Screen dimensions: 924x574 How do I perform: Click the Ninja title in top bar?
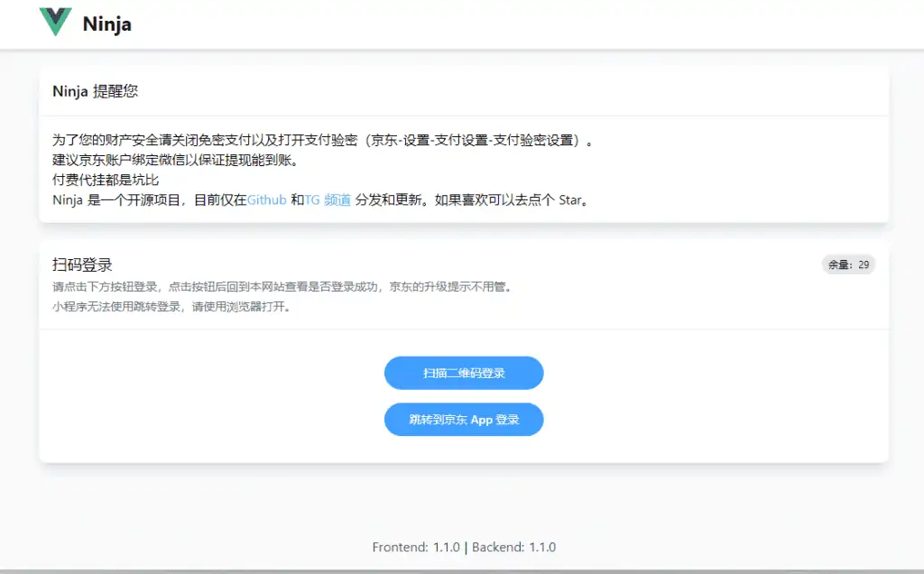(x=106, y=24)
